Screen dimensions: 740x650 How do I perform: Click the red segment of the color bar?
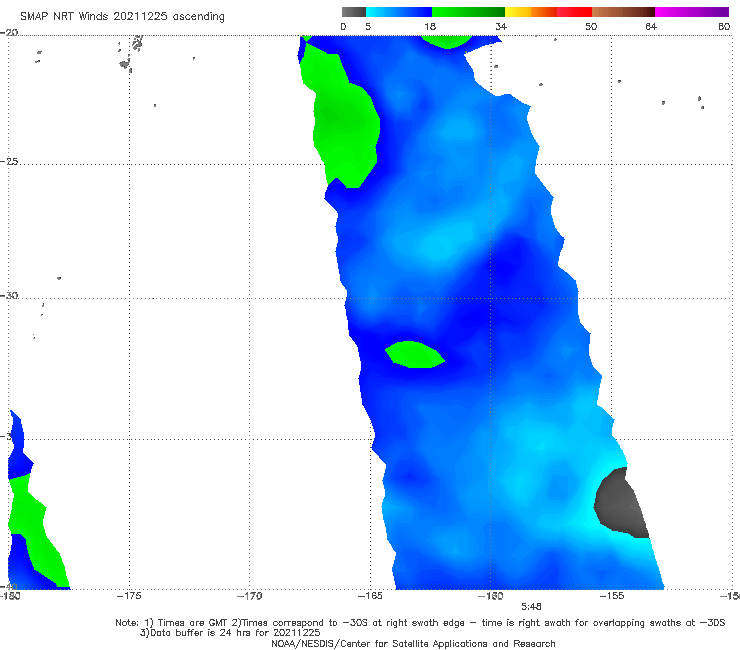point(574,12)
